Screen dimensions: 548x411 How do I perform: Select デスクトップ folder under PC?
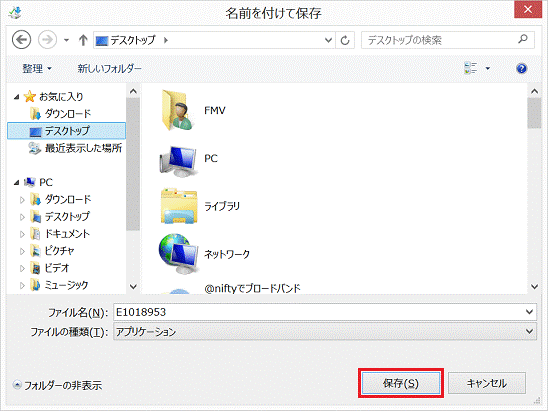tap(67, 217)
